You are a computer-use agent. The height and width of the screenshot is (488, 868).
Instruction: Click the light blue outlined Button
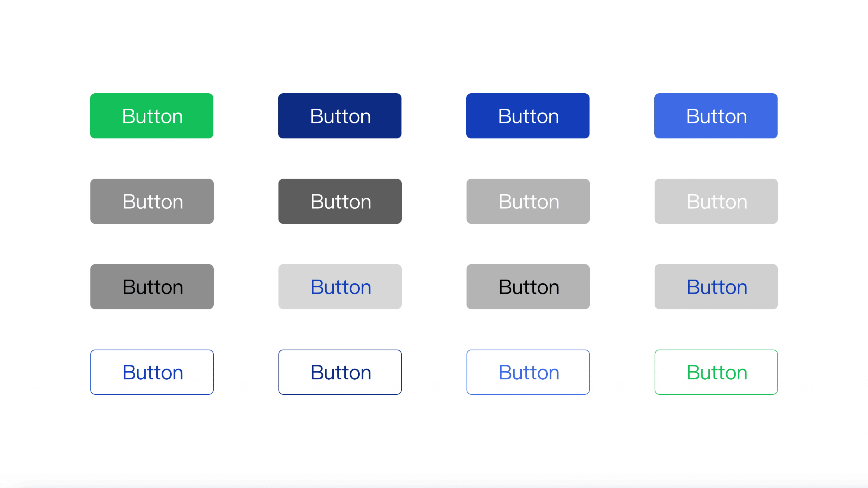coord(528,372)
